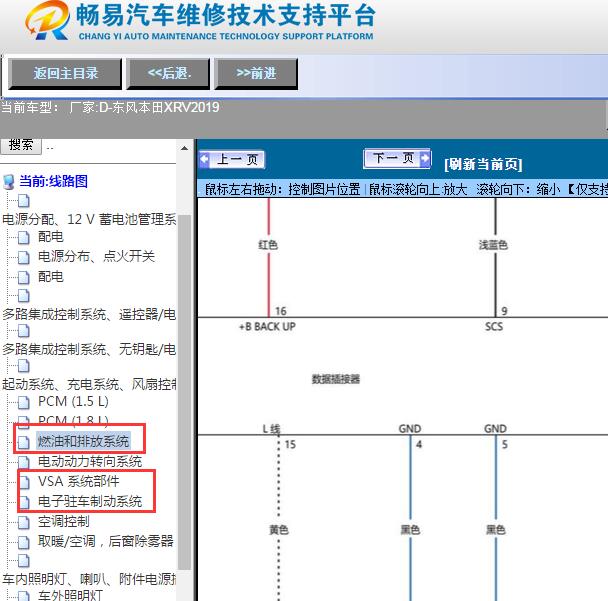
Task: Click the 厂家:D-东风本田XRV2019 text
Action: [144, 107]
